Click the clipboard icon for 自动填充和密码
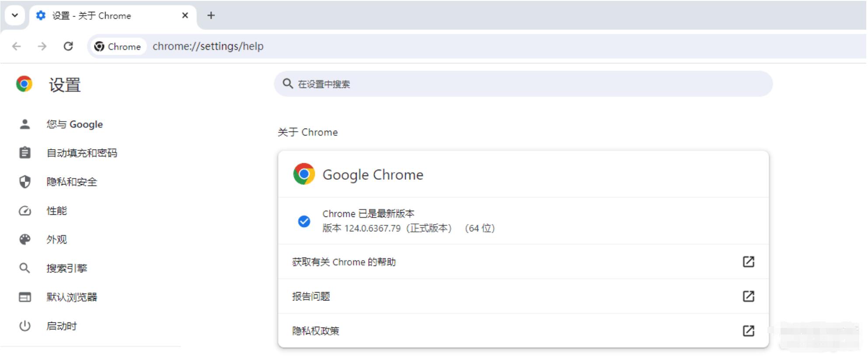The width and height of the screenshot is (868, 356). pos(25,153)
